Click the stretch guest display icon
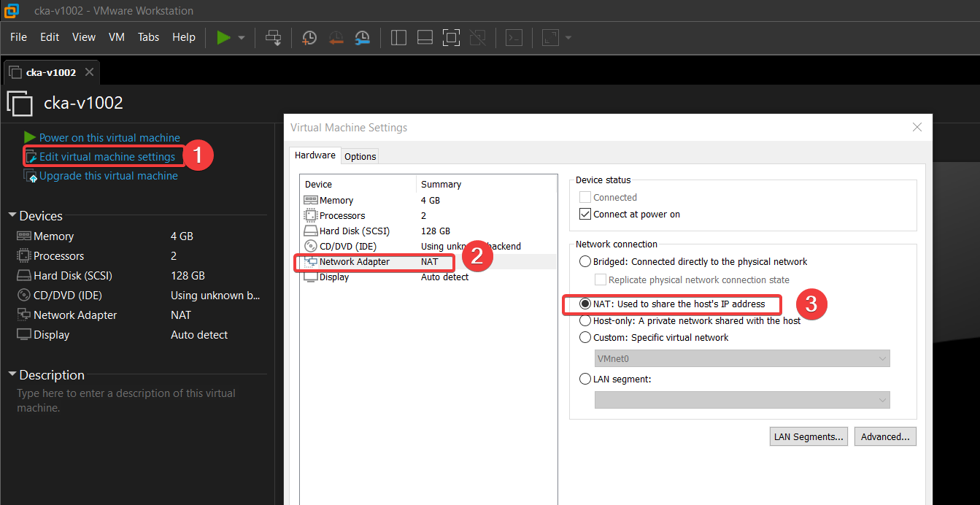Screen dimensions: 980x505 click(550, 37)
